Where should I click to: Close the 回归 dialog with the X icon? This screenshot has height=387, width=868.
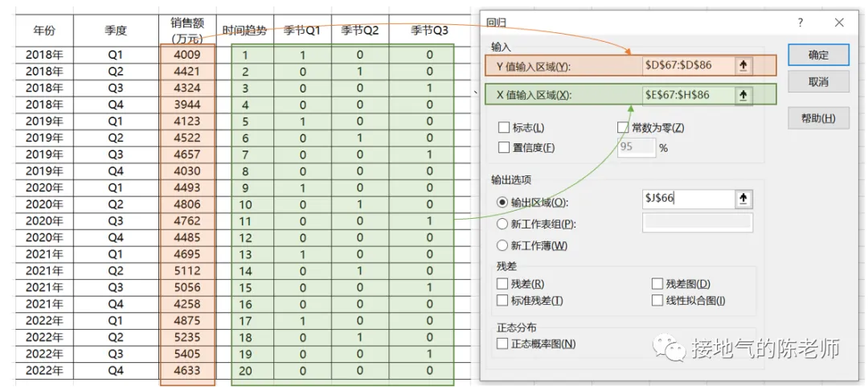[x=838, y=23]
